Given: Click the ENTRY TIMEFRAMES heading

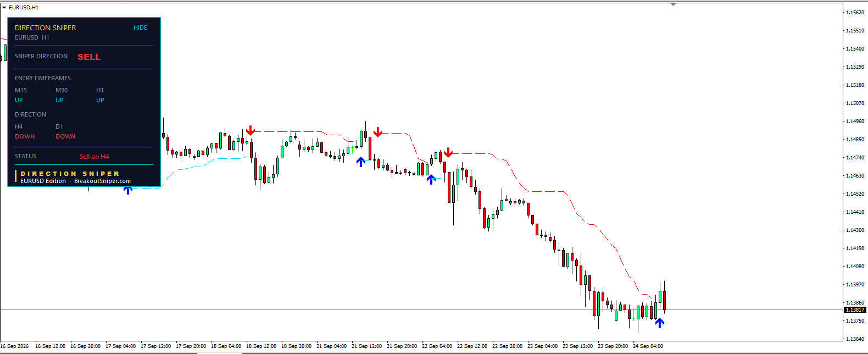Looking at the screenshot, I should pos(43,78).
